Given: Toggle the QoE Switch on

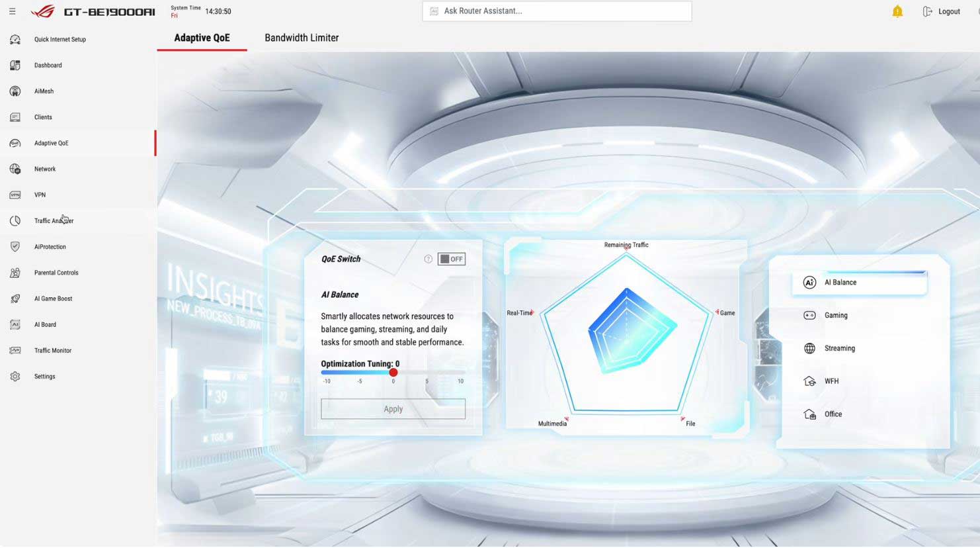Looking at the screenshot, I should (452, 259).
